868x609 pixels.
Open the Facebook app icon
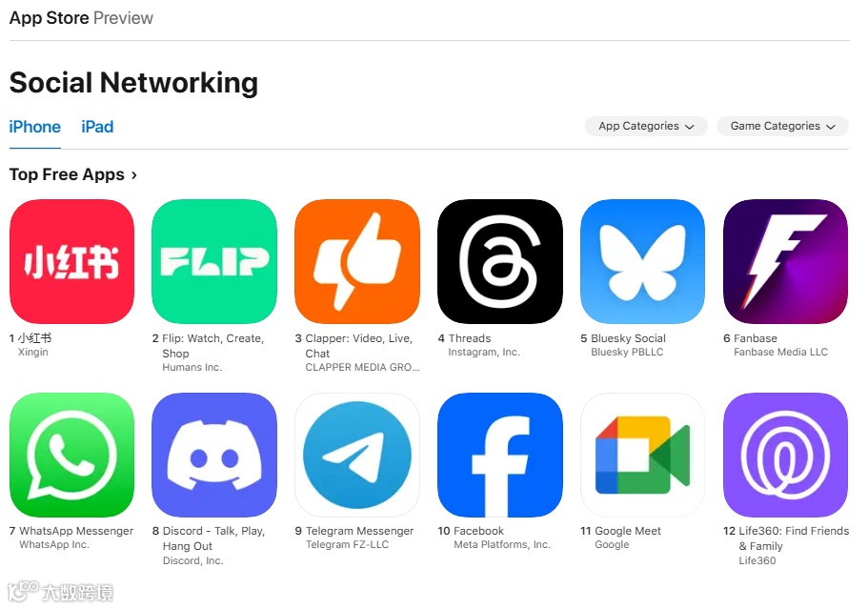pyautogui.click(x=500, y=456)
